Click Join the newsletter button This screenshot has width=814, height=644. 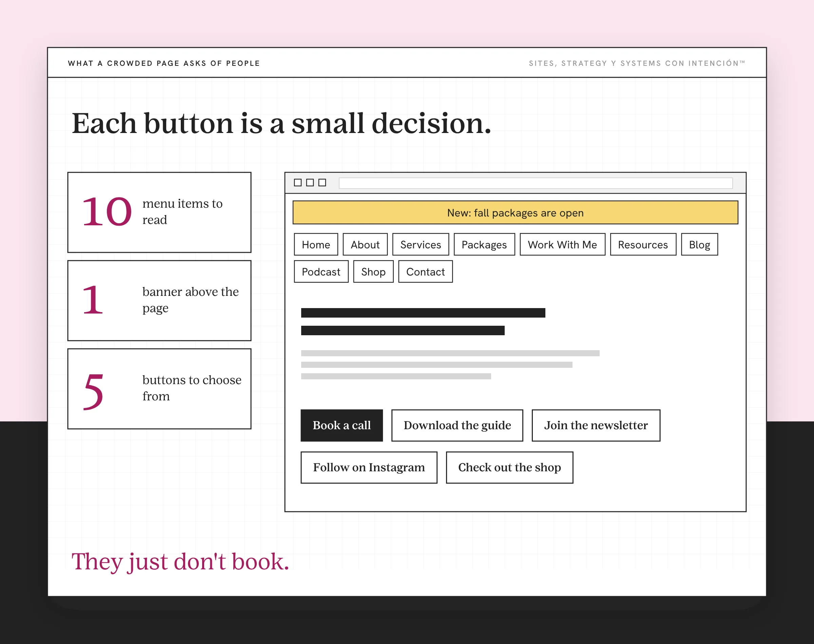(596, 425)
